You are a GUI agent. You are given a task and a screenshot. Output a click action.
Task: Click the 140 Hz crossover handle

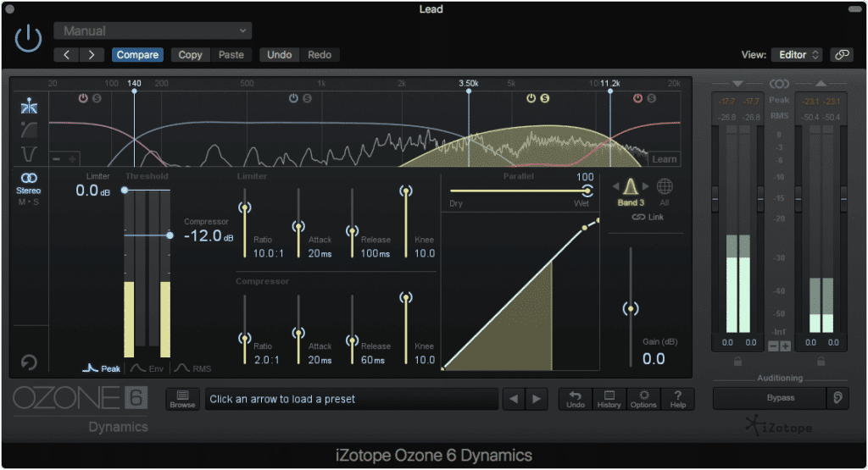point(134,91)
